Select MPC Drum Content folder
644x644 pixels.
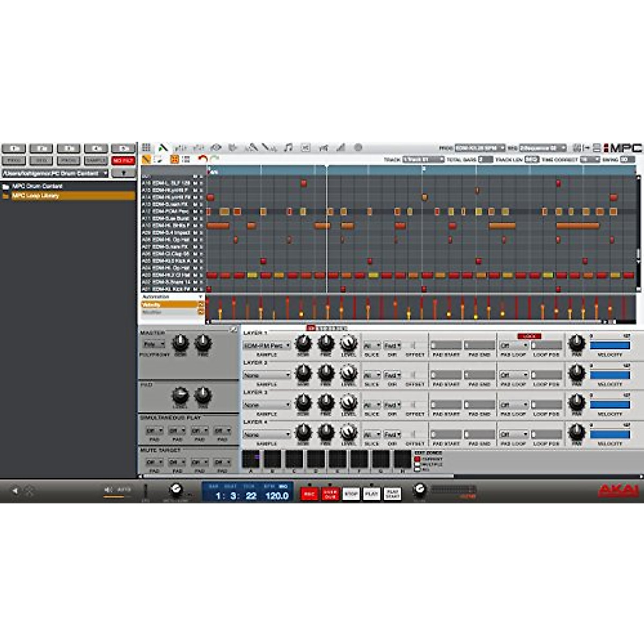(x=37, y=186)
